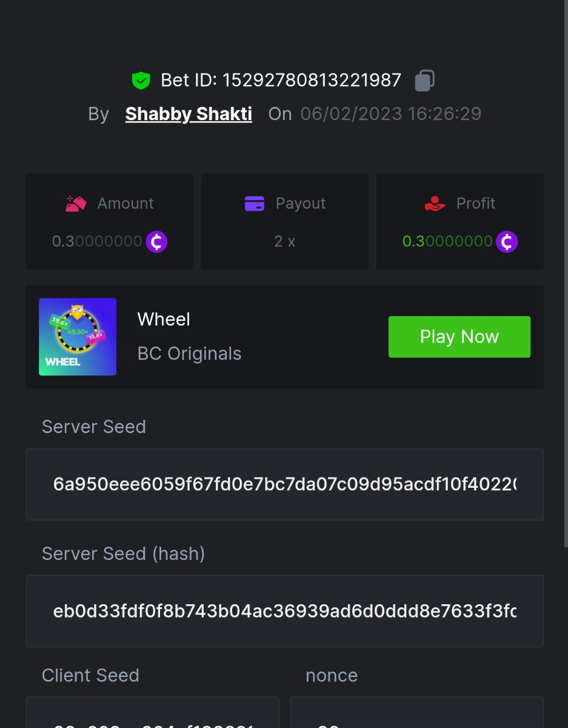Click the red Profit hand icon
This screenshot has width=568, height=728.
tap(435, 203)
